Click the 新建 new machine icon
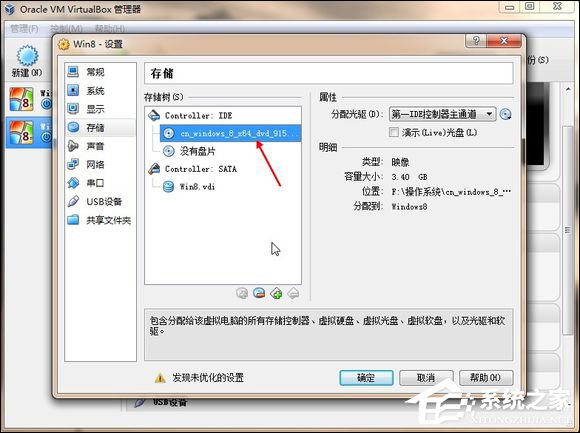Image resolution: width=580 pixels, height=433 pixels. [x=27, y=56]
